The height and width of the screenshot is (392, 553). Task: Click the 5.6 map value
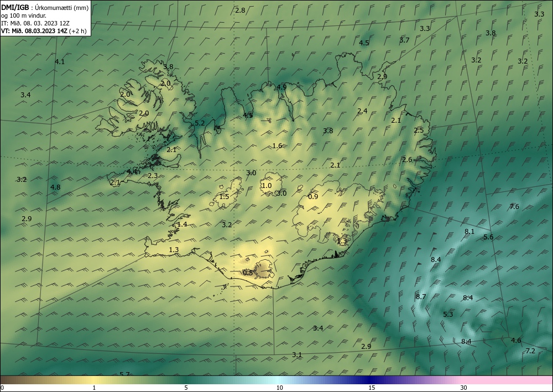click(x=488, y=237)
